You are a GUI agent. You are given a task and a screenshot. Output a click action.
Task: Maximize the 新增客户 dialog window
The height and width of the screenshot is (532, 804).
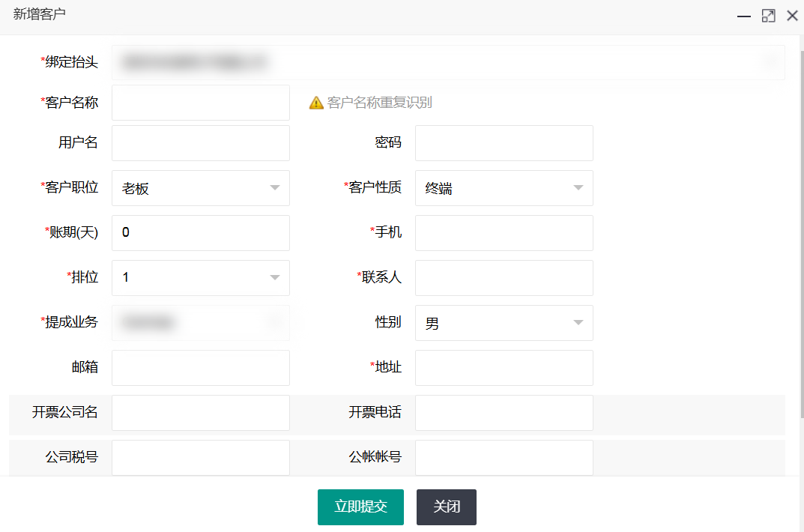coord(768,16)
